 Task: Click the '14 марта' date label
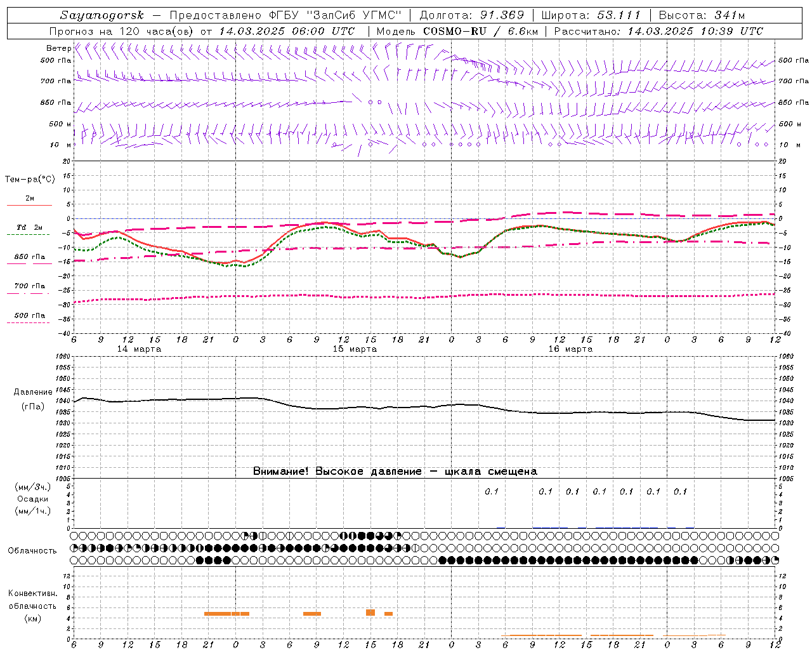[x=139, y=349]
